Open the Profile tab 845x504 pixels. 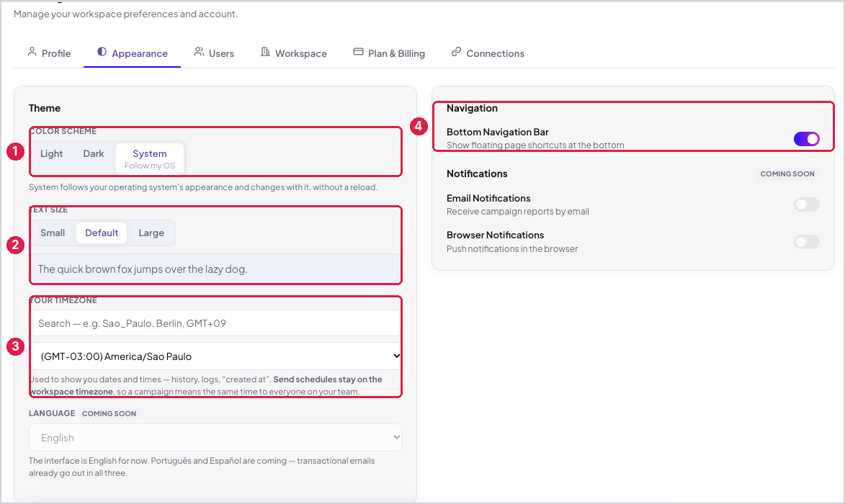pos(50,53)
